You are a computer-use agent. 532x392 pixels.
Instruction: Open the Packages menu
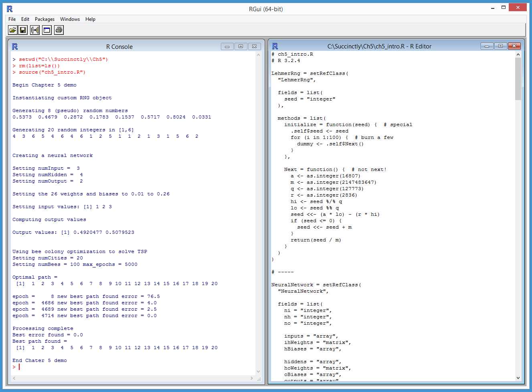44,19
